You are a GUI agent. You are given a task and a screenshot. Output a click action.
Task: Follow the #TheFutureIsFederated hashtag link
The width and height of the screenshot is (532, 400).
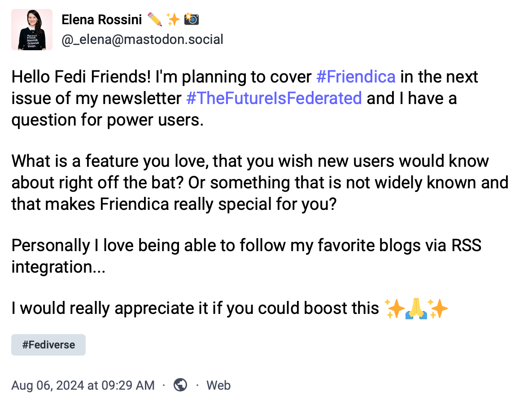coord(274,98)
